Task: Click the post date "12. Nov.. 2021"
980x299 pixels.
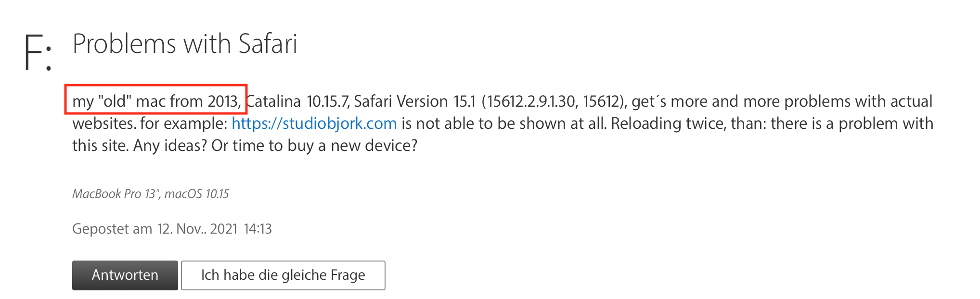Action: pyautogui.click(x=197, y=229)
